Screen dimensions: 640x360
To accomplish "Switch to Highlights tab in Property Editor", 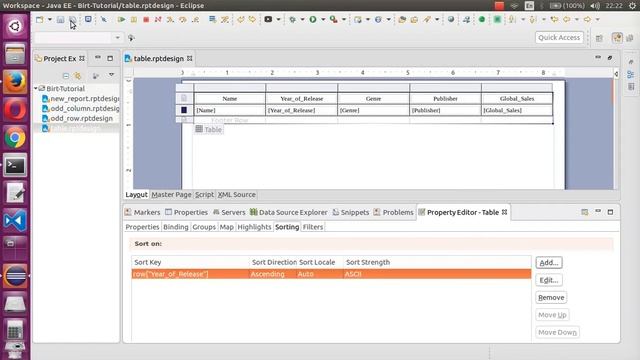I will [254, 227].
